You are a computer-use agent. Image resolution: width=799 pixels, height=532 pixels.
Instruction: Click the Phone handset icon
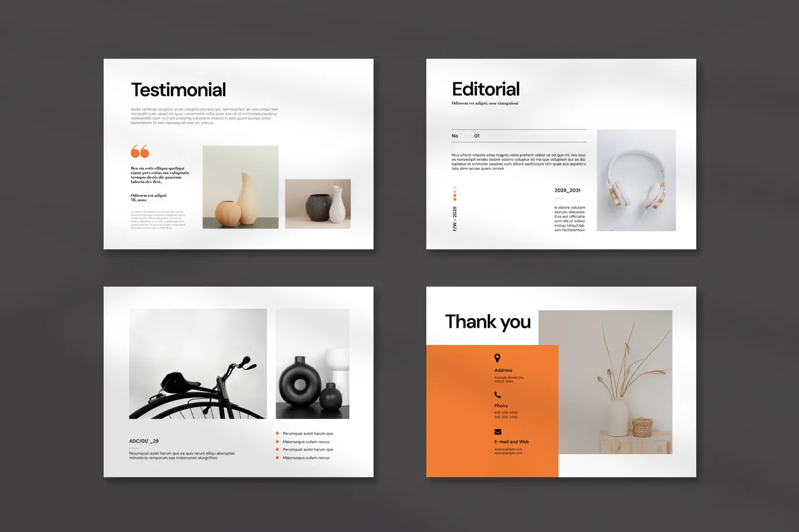(497, 395)
